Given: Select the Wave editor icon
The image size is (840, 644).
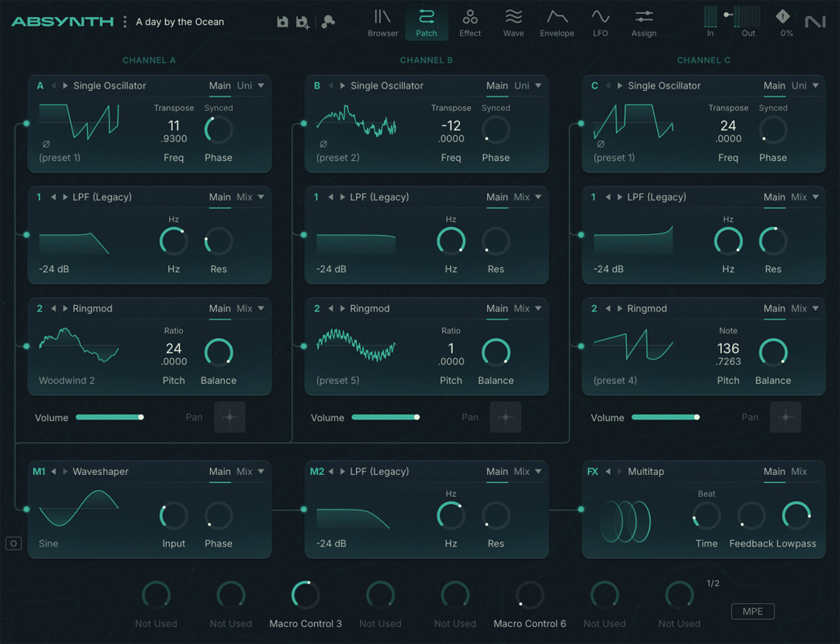Looking at the screenshot, I should click(x=513, y=23).
